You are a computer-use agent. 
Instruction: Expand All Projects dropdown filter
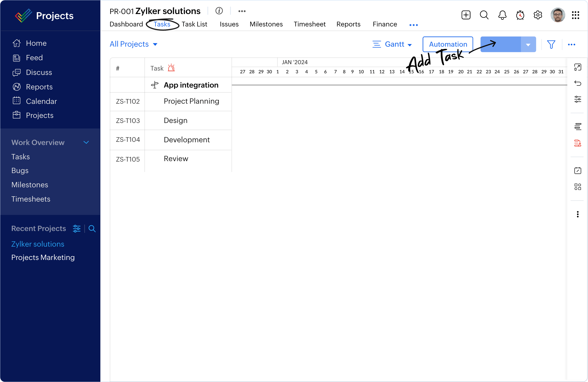(x=155, y=44)
